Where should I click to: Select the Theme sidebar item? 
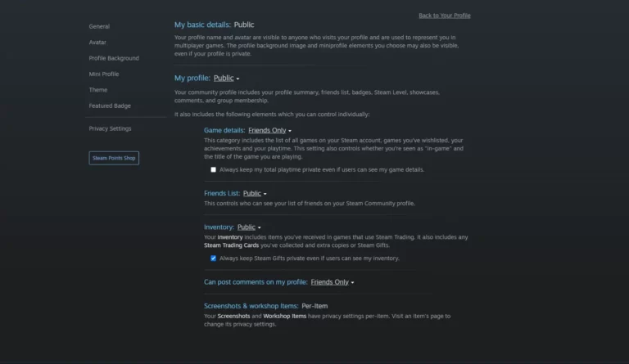pyautogui.click(x=98, y=90)
